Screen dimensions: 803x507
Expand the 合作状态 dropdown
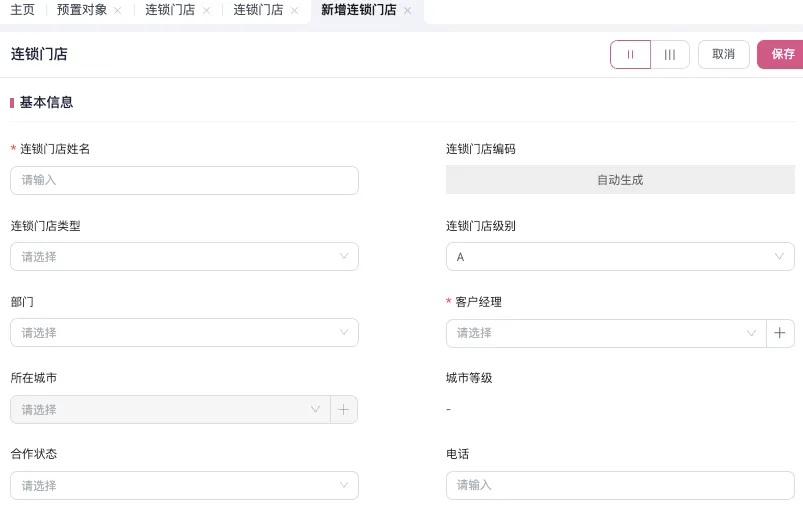(184, 485)
